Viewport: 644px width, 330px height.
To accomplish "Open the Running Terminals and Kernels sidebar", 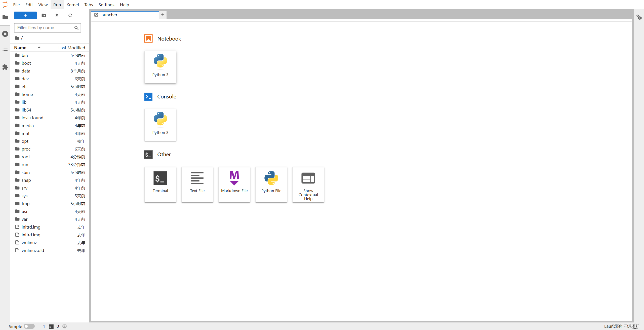I will (5, 34).
